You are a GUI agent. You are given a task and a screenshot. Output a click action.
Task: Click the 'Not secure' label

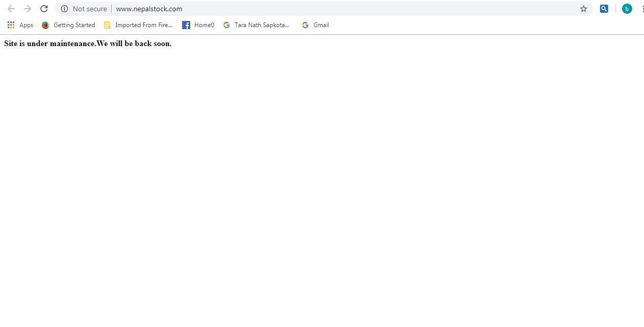[90, 9]
